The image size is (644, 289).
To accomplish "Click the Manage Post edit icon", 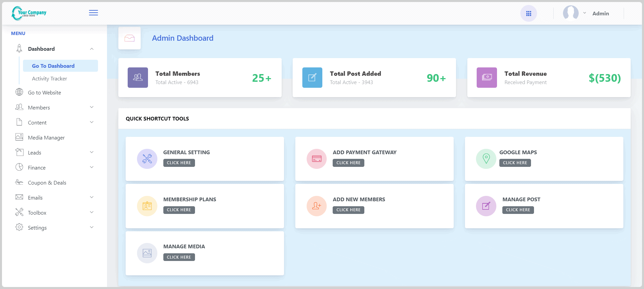I will [x=486, y=206].
